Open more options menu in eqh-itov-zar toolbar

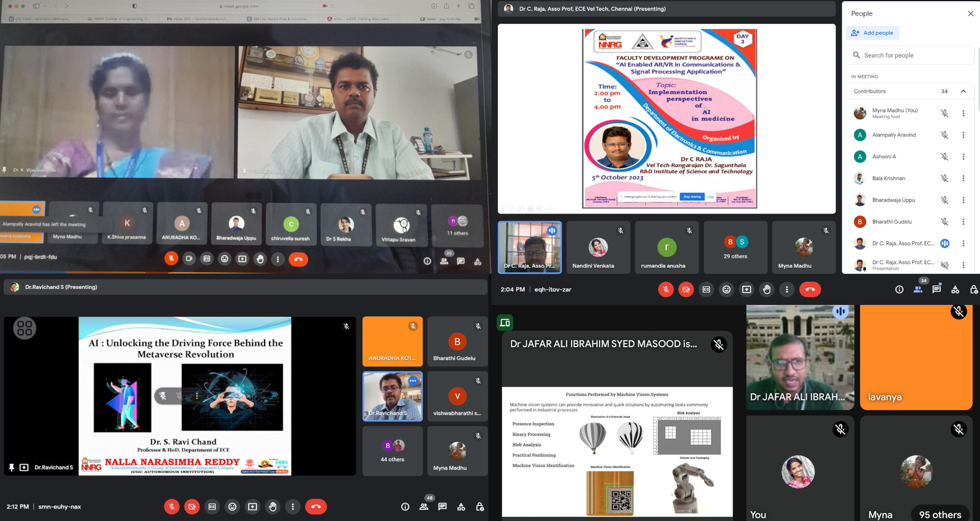pyautogui.click(x=787, y=290)
